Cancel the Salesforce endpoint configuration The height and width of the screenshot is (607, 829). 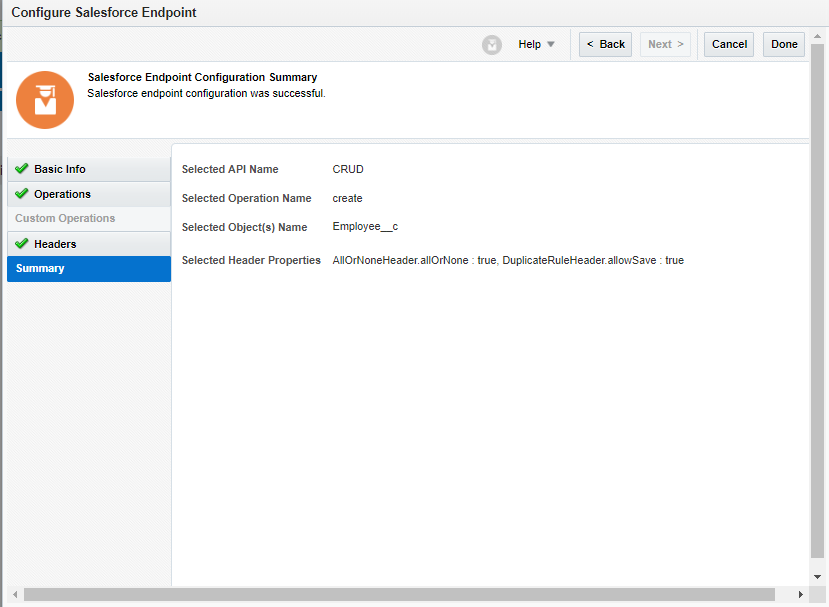tap(729, 44)
